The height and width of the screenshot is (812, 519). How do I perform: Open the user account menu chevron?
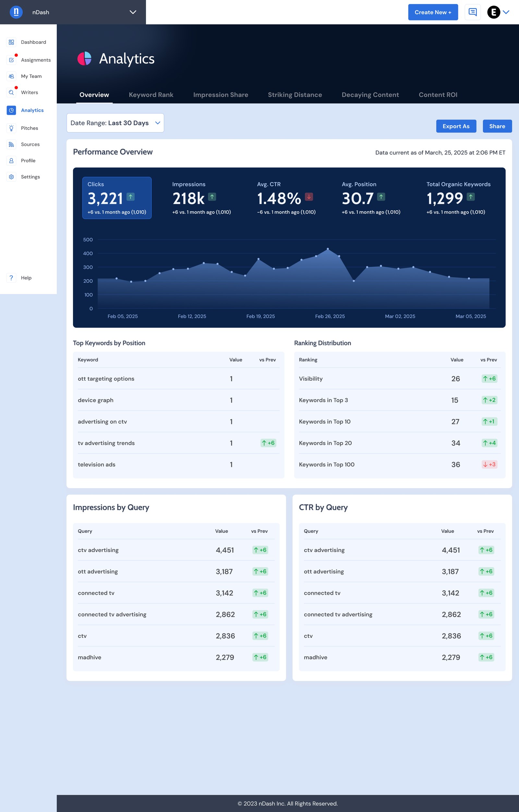point(506,12)
